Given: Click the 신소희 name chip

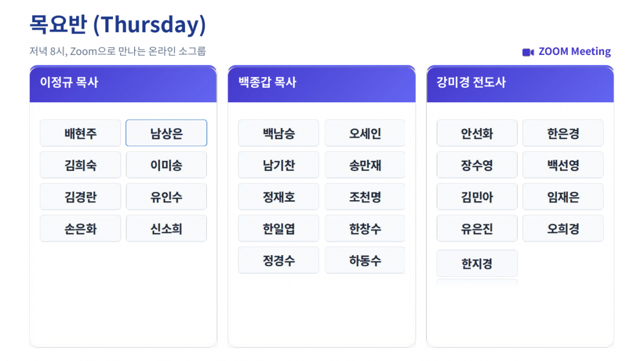Looking at the screenshot, I should tap(166, 228).
